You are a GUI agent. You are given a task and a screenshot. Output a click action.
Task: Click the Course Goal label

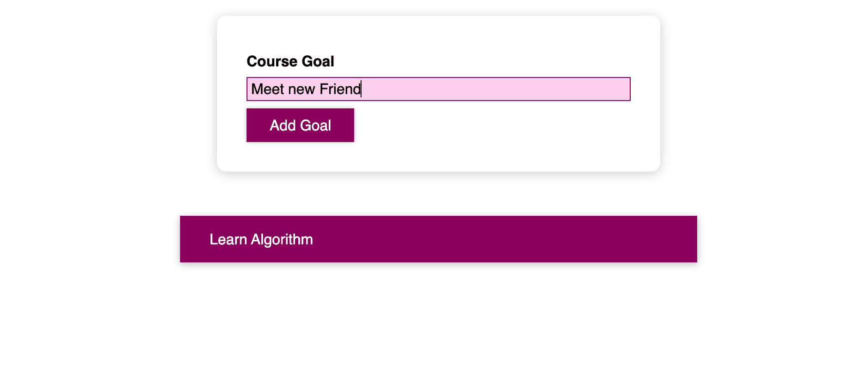pyautogui.click(x=290, y=61)
